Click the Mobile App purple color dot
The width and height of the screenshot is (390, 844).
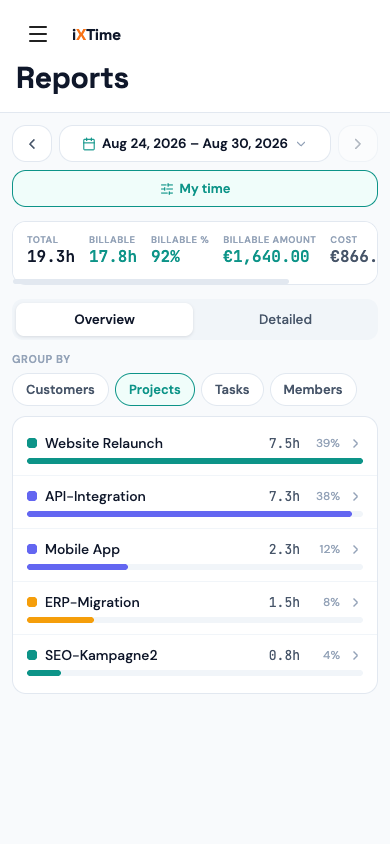coord(32,549)
